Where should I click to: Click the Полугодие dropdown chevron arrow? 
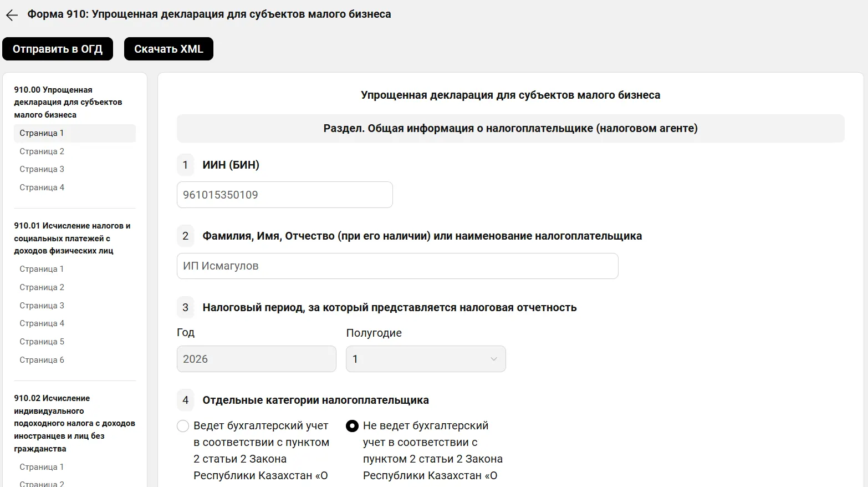493,359
